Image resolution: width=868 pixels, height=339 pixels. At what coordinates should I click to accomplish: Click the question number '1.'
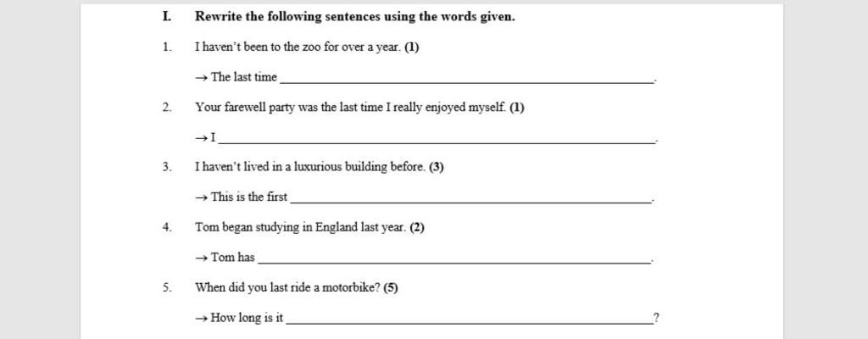point(167,47)
